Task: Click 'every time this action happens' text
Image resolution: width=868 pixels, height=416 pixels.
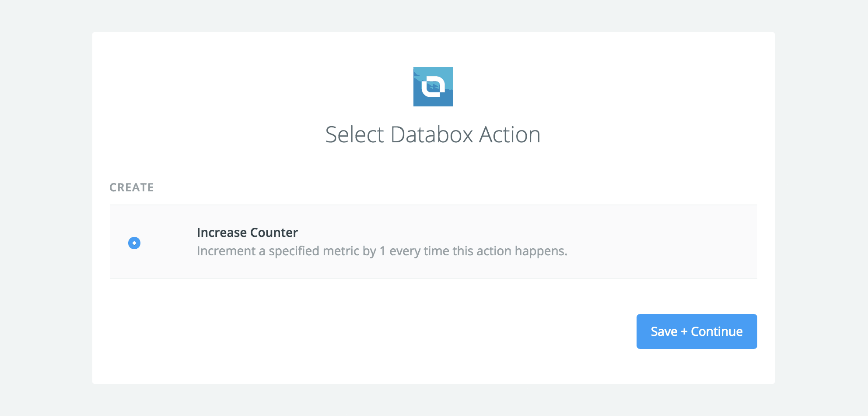Action: (x=478, y=251)
